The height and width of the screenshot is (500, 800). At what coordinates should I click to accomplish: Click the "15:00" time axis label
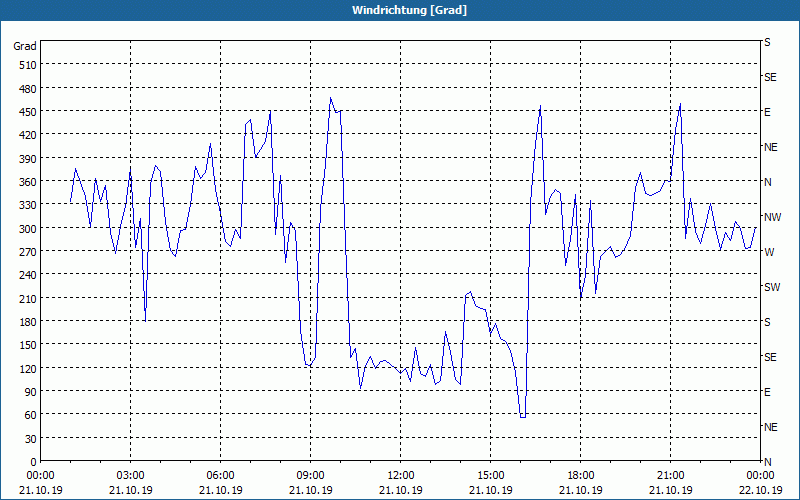pos(491,476)
